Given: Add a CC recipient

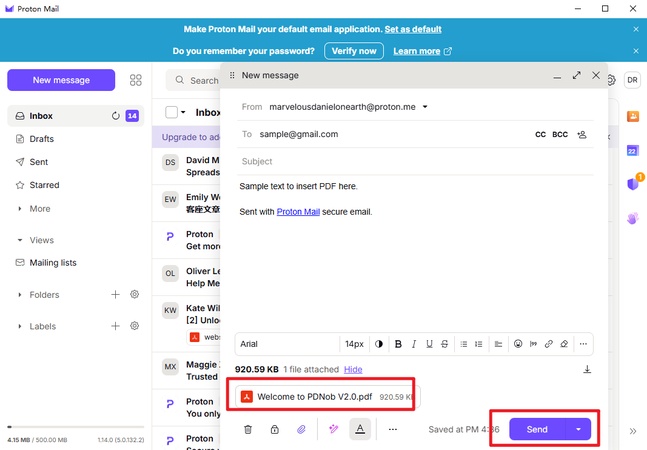Looking at the screenshot, I should 540,134.
